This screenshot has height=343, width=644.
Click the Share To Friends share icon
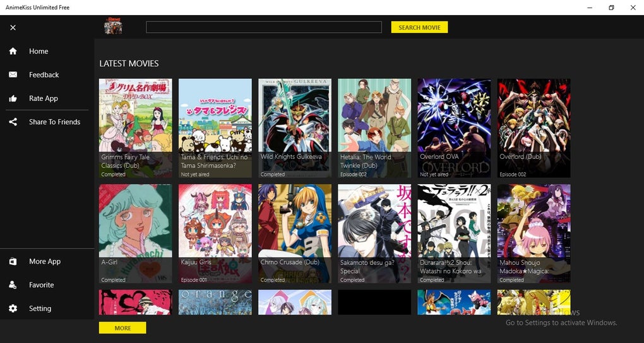[x=13, y=122]
